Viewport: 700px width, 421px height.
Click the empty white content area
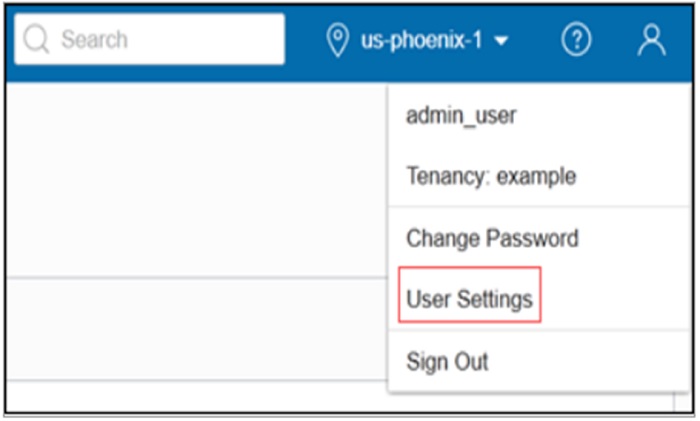tap(190, 180)
